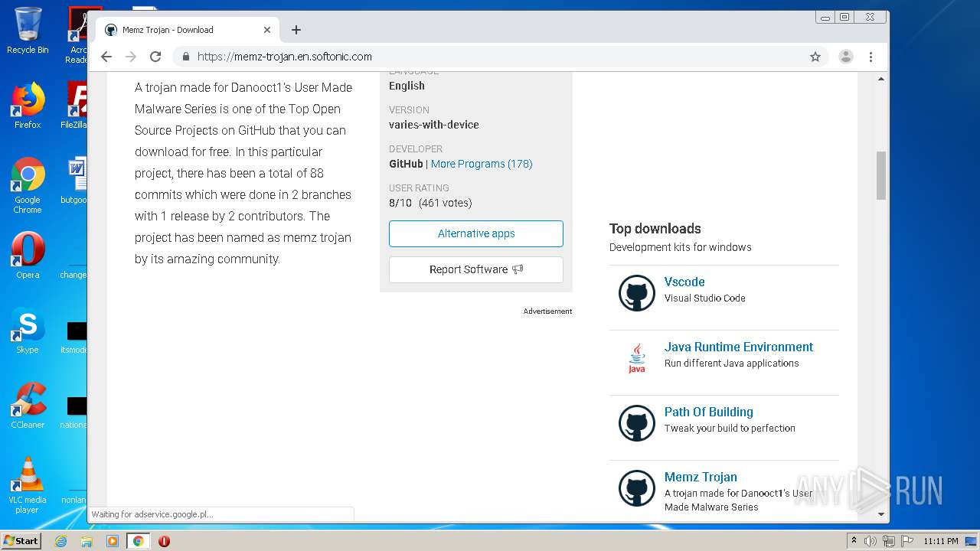Image resolution: width=980 pixels, height=551 pixels.
Task: Open Java Runtime Environment link
Action: tap(739, 347)
